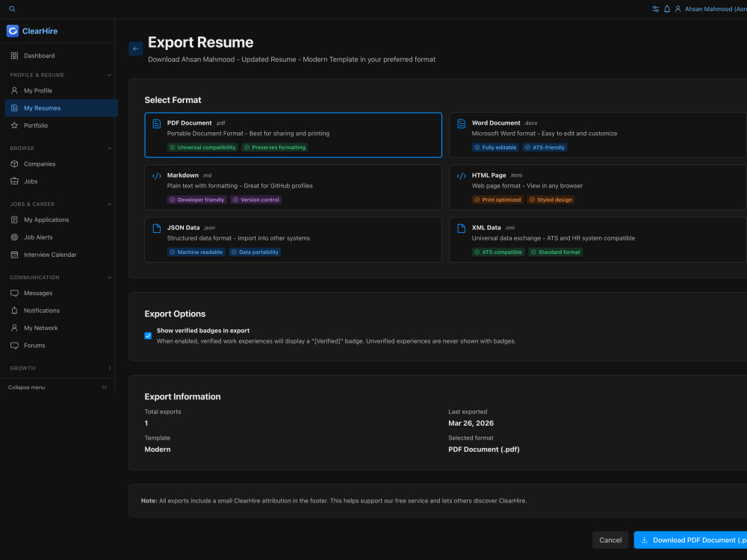Screen dimensions: 747x560
Task: Click the Last exported date Mar 26, 2026
Action: click(471, 423)
